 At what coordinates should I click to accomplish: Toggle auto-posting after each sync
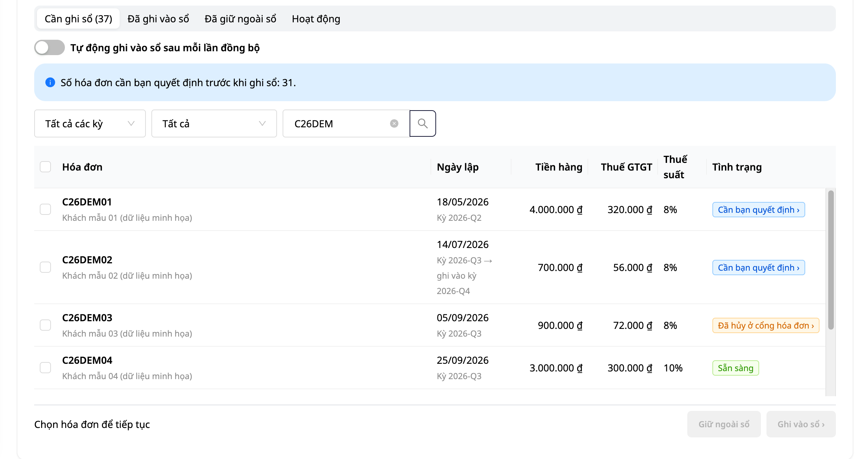click(x=50, y=47)
